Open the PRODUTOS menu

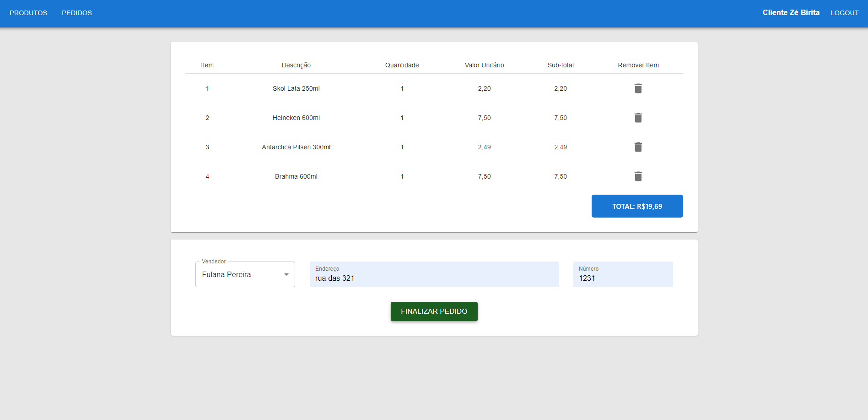tap(28, 13)
